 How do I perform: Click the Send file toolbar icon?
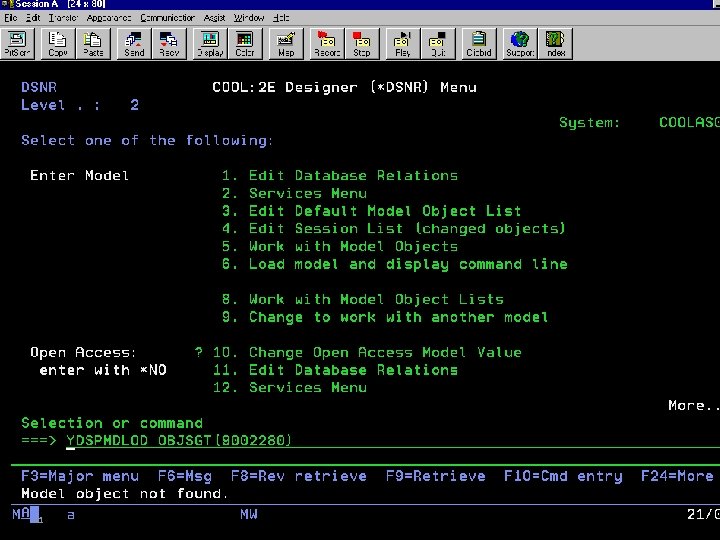click(134, 44)
